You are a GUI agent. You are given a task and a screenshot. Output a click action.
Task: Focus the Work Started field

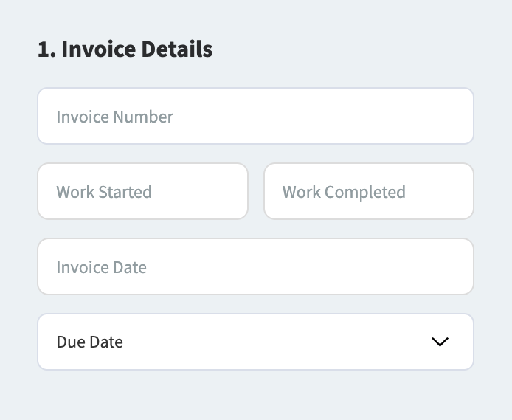coord(142,191)
